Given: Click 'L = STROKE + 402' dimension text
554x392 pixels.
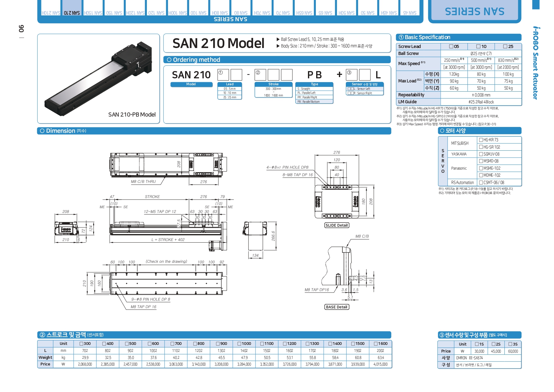Looking at the screenshot, I should [x=168, y=240].
